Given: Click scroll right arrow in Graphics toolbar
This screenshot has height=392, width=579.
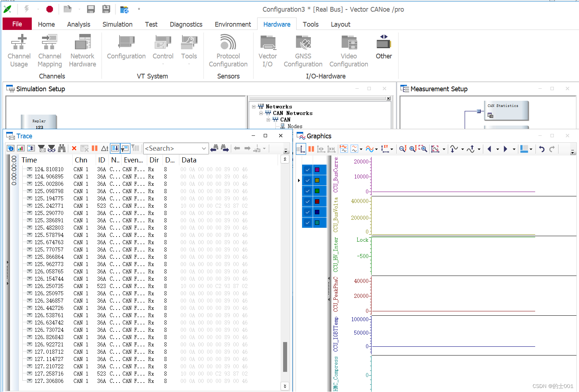Looking at the screenshot, I should tap(506, 149).
